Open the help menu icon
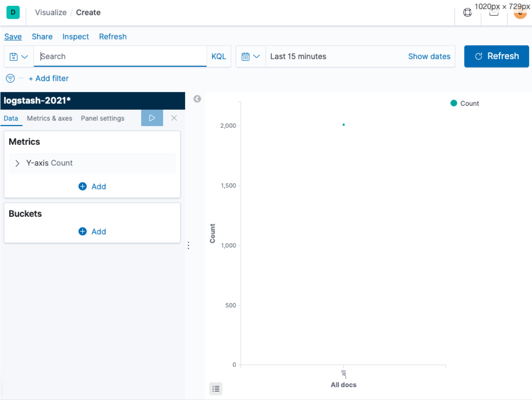The height and width of the screenshot is (400, 532). click(x=467, y=12)
